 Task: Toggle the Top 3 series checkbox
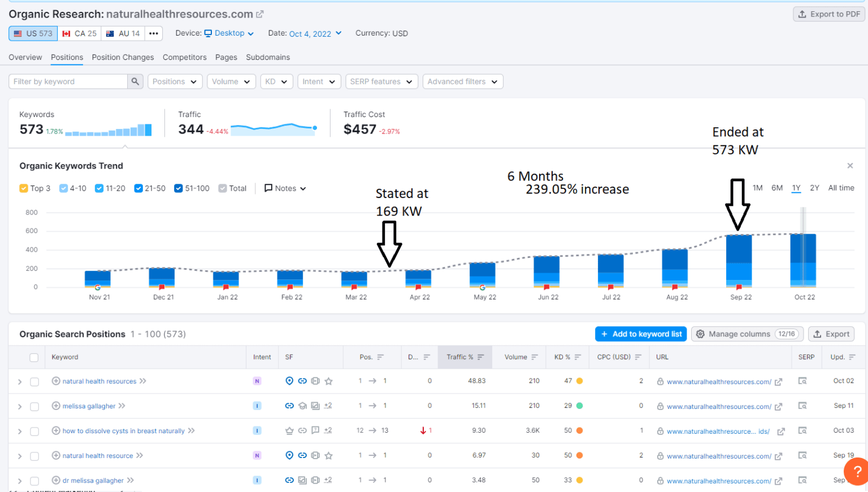click(x=24, y=188)
